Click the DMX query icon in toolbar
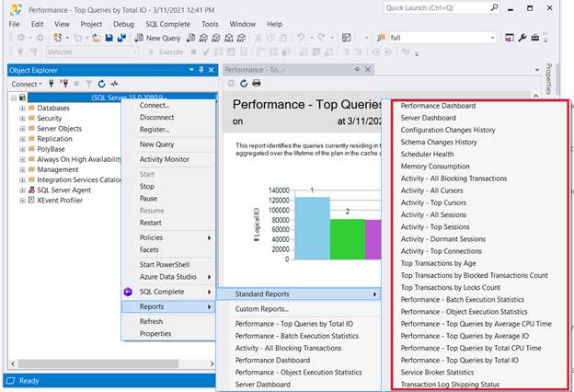 216,38
